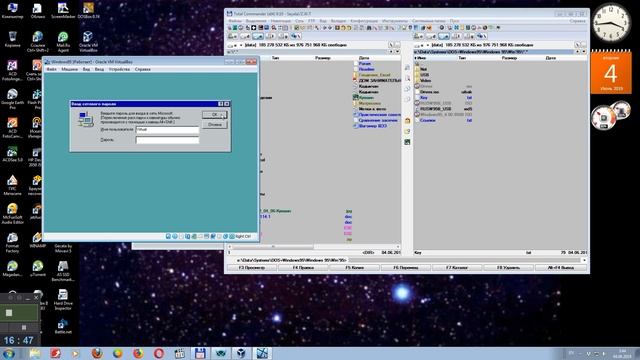Select the USB folder in the right panel
Image resolution: width=640 pixels, height=360 pixels.
click(x=424, y=75)
